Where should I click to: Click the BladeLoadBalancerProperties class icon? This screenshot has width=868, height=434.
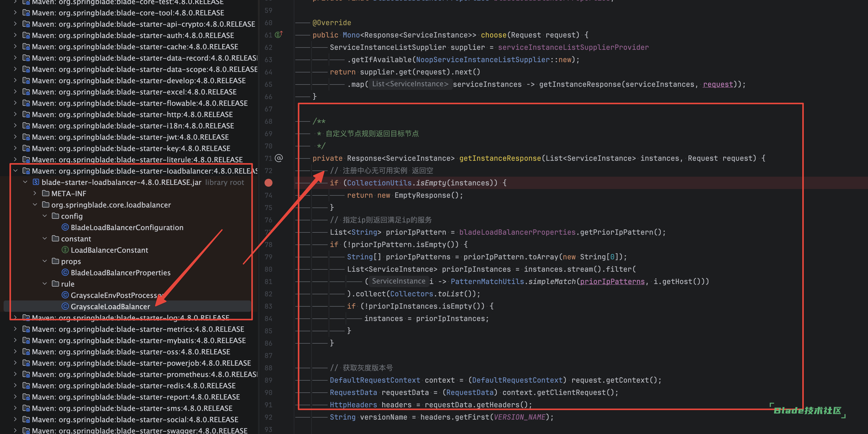(65, 272)
